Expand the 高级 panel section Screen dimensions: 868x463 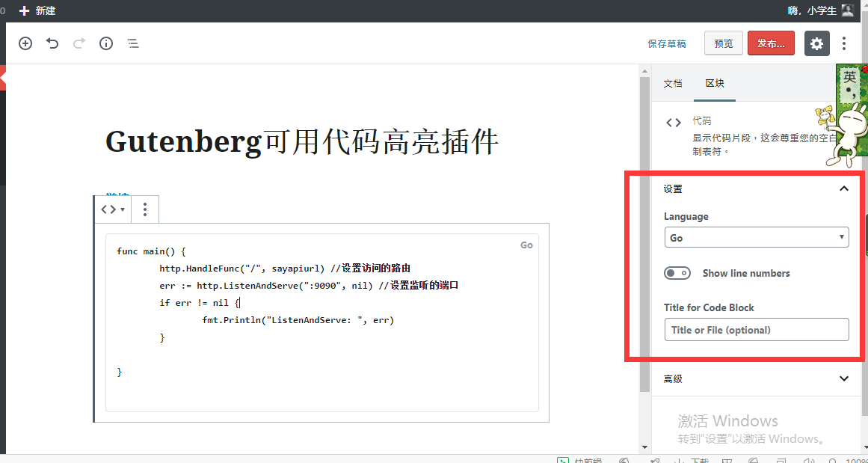click(844, 378)
